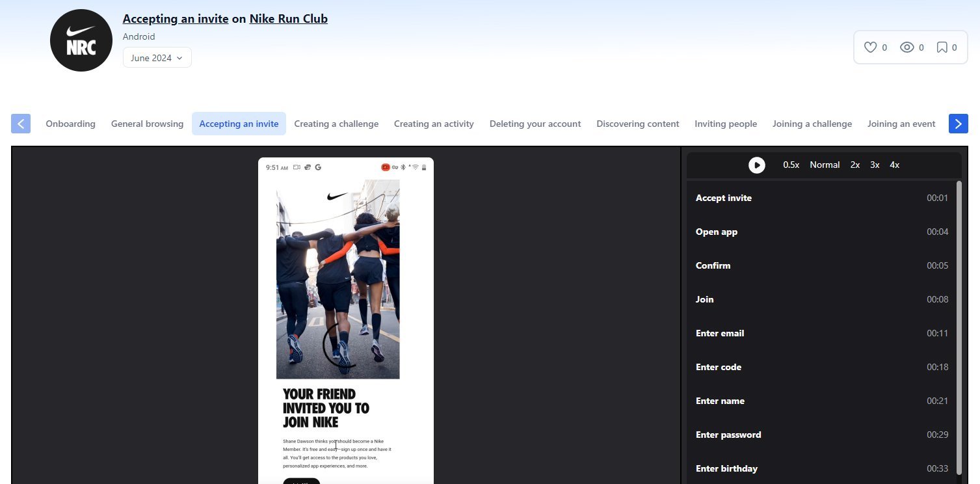This screenshot has width=980, height=484.
Task: Set playback speed to 3x
Action: pos(875,165)
